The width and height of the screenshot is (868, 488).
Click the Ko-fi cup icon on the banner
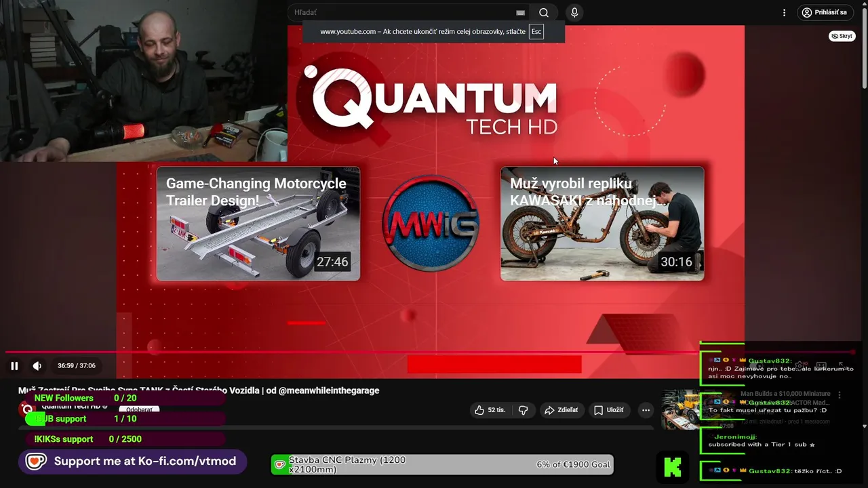pyautogui.click(x=37, y=462)
